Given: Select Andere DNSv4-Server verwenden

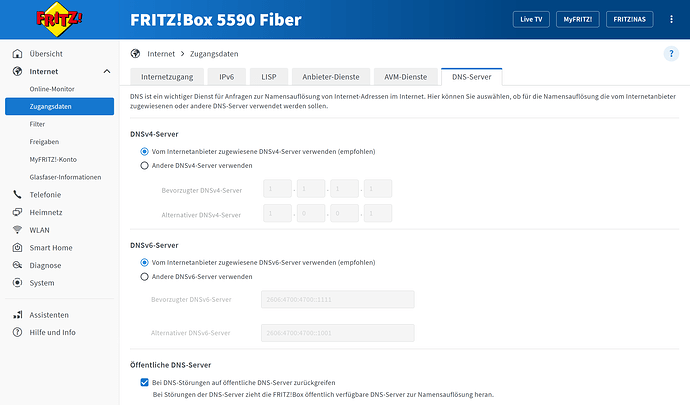Looking at the screenshot, I should 144,166.
